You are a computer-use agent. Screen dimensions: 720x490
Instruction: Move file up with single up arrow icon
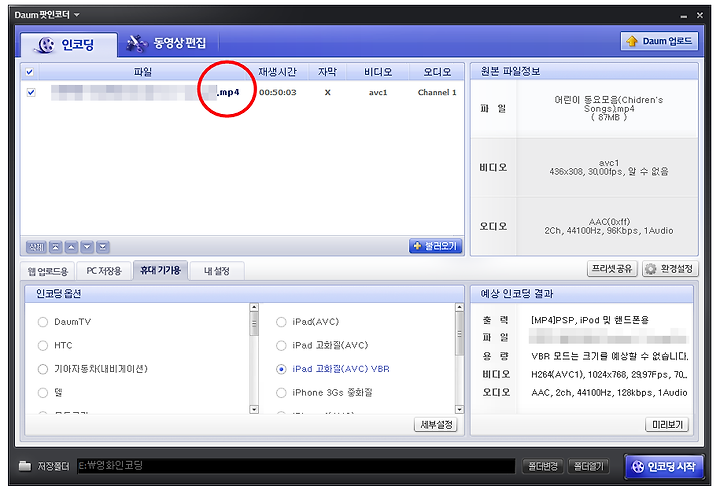point(71,247)
